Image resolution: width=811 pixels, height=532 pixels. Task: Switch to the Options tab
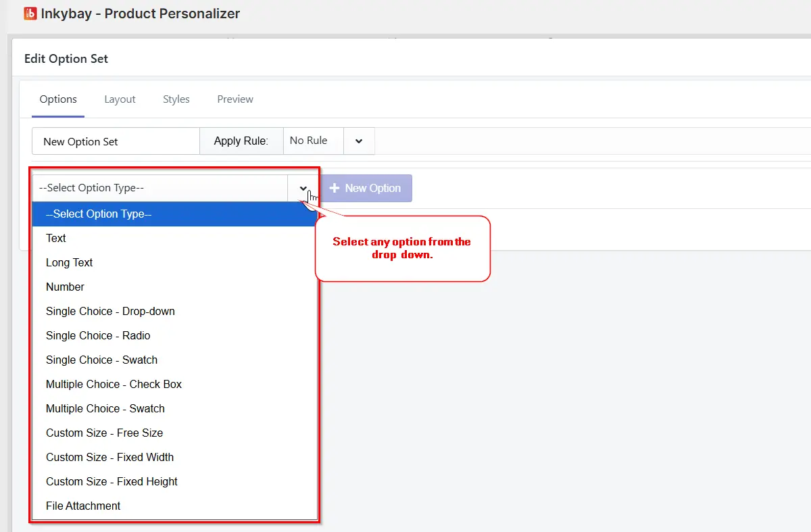coord(58,99)
